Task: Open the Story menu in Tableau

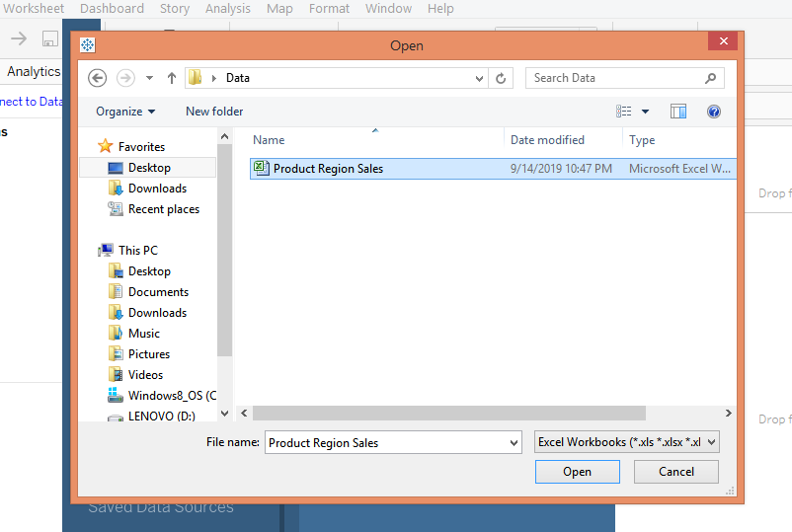Action: (x=175, y=9)
